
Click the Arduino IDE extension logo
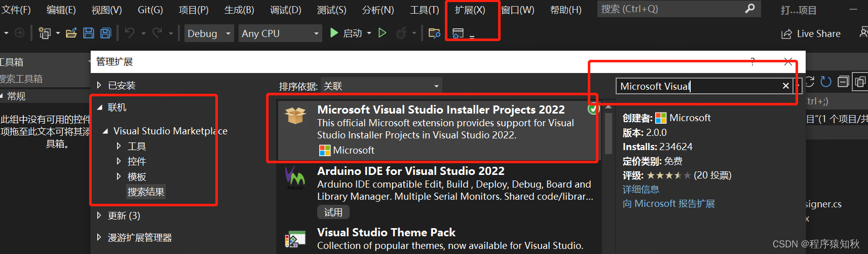tap(295, 177)
